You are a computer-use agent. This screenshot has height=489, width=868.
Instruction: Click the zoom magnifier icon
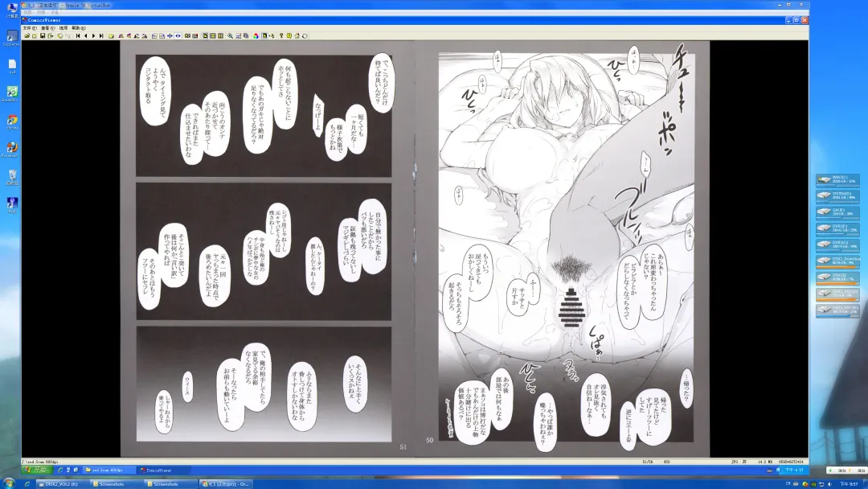pos(230,35)
